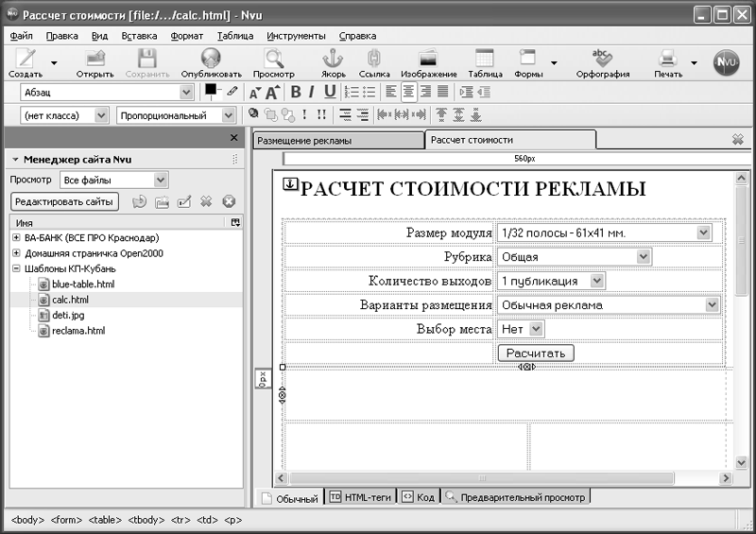
Task: Insert a link with the Ссылка icon
Action: 374,59
